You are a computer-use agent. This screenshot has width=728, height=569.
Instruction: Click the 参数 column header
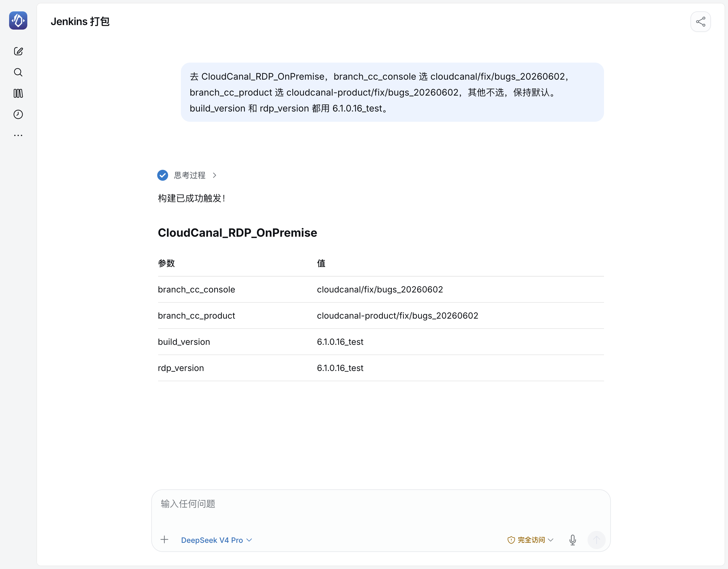[x=166, y=263]
